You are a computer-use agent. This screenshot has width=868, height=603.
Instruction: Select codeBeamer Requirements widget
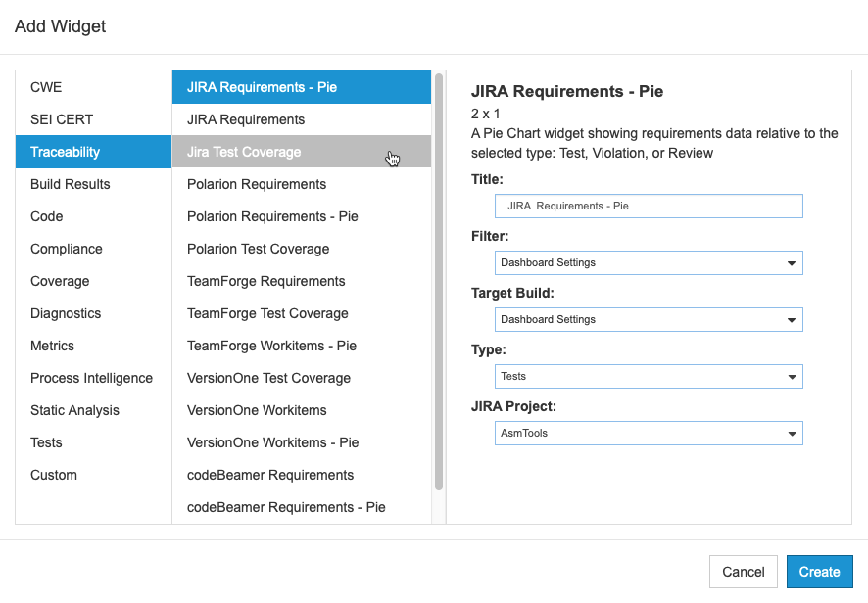302,475
